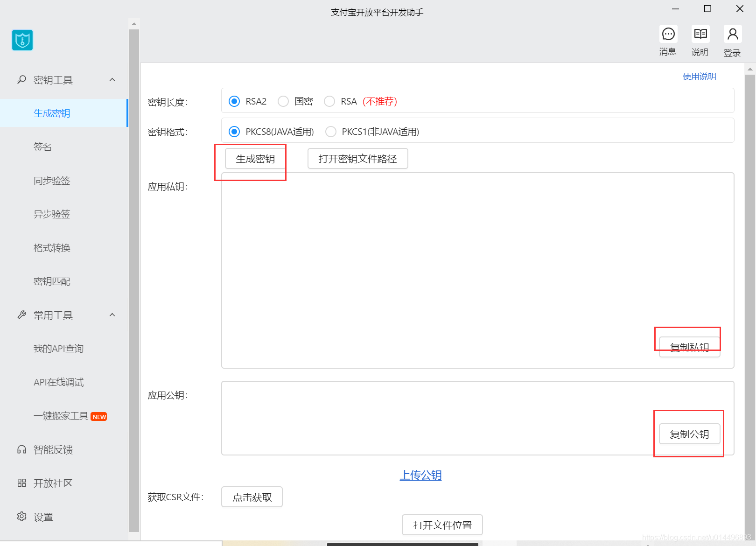This screenshot has width=756, height=546.
Task: Click the 复制公钥 button
Action: [690, 434]
